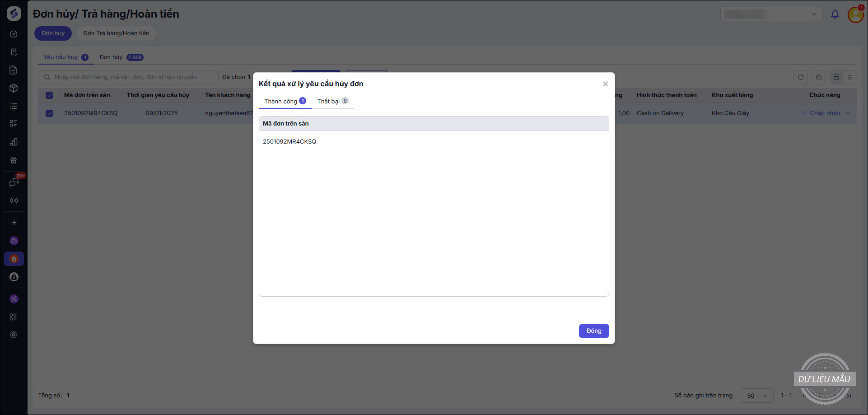868x415 pixels.
Task: Switch to the Thất bại tab
Action: click(332, 101)
